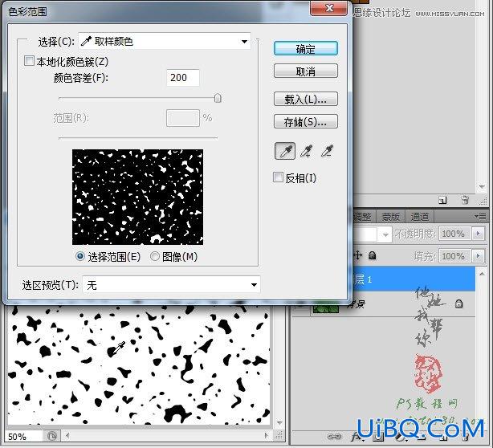The width and height of the screenshot is (493, 448).
Task: Click the canvas scroll right arrow
Action: 267,436
